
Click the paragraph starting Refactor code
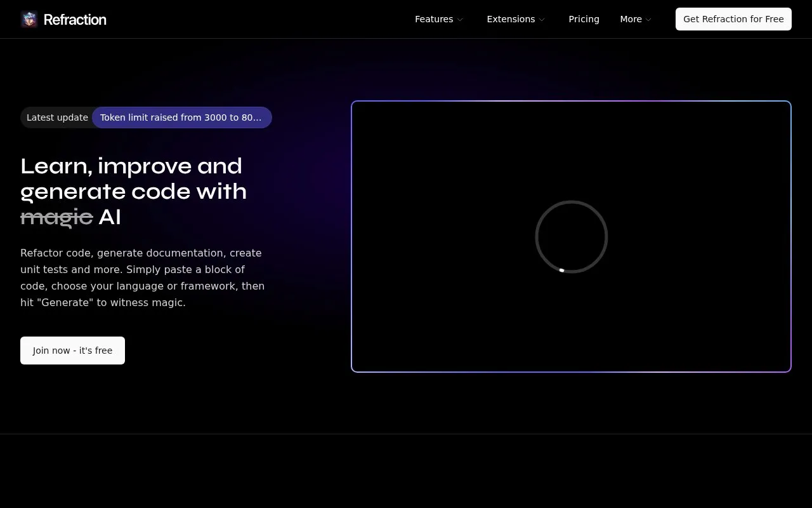(143, 277)
